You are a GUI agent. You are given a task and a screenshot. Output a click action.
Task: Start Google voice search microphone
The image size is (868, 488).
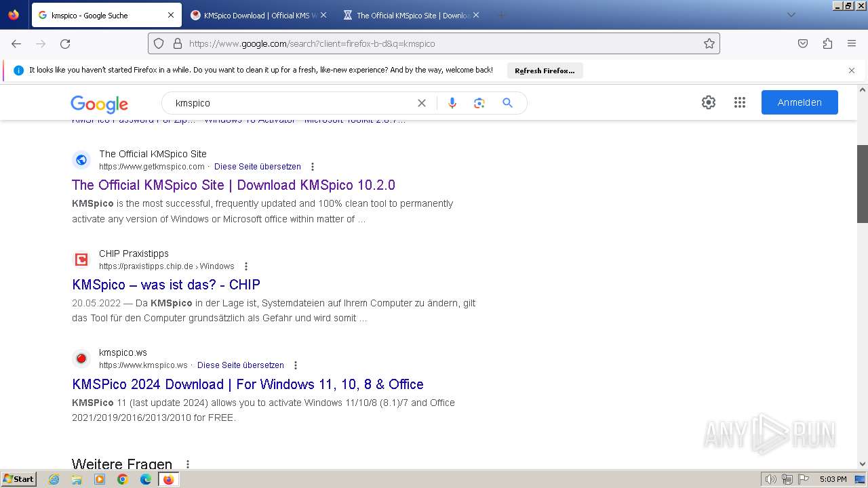coord(452,103)
